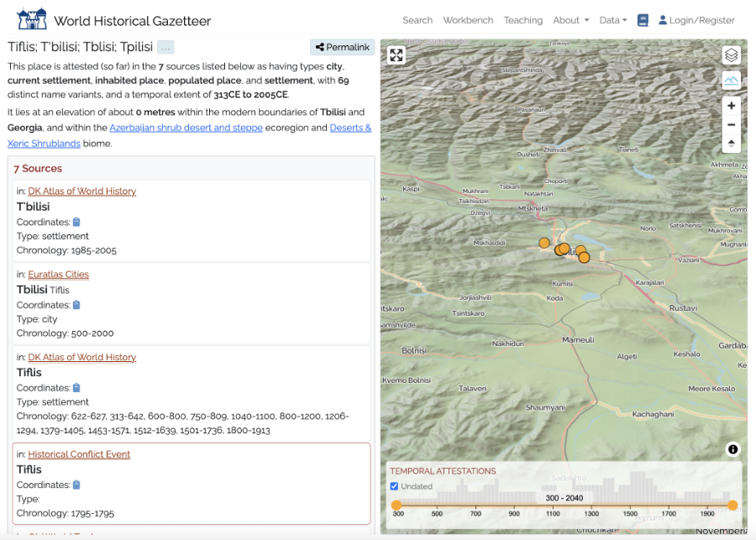Copy coordinates for Euratlas Cities Tbilisi entry

(76, 305)
